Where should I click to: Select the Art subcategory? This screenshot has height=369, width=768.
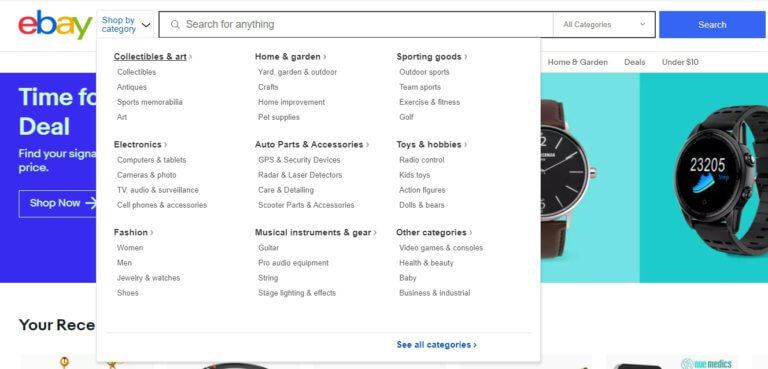pyautogui.click(x=121, y=117)
